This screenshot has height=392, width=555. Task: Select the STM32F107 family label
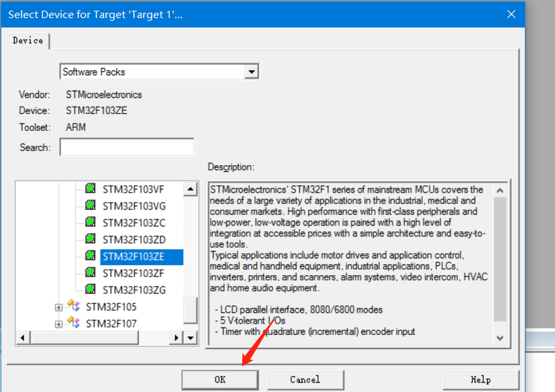click(x=111, y=324)
